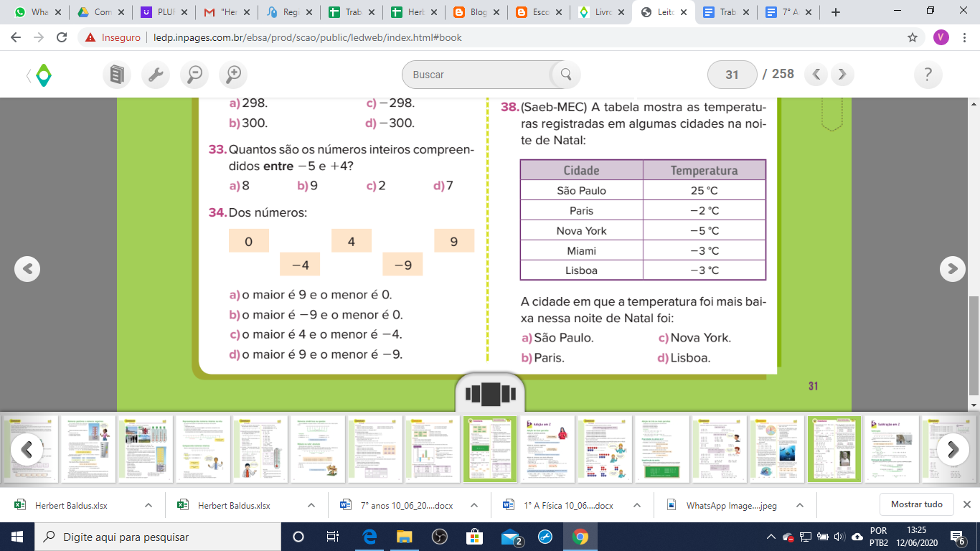
Task: Zoom out with the minus magnifier
Action: click(x=194, y=74)
